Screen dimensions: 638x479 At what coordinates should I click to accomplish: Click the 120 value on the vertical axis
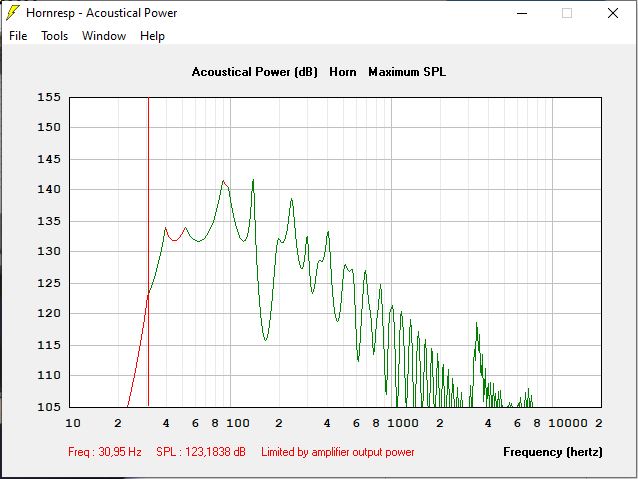49,313
